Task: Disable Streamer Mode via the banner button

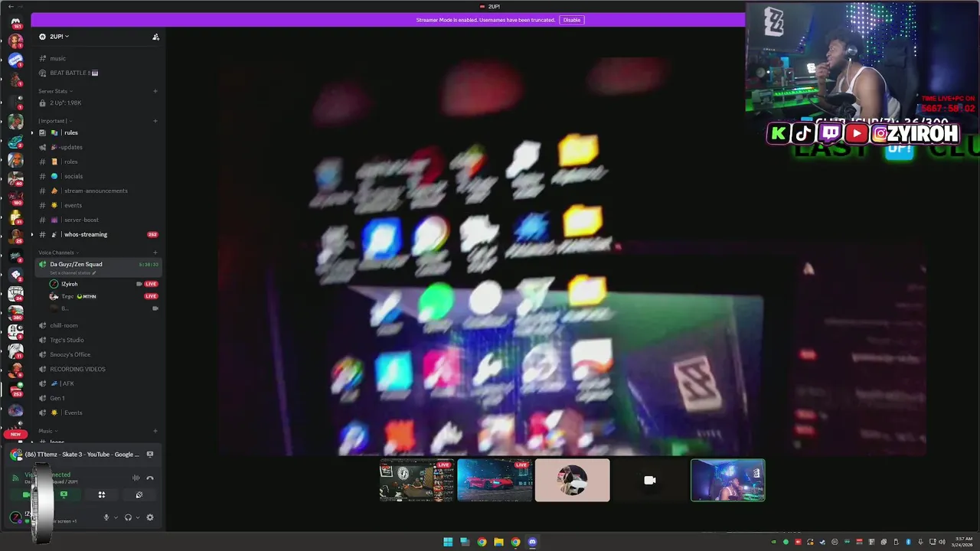Action: (572, 20)
